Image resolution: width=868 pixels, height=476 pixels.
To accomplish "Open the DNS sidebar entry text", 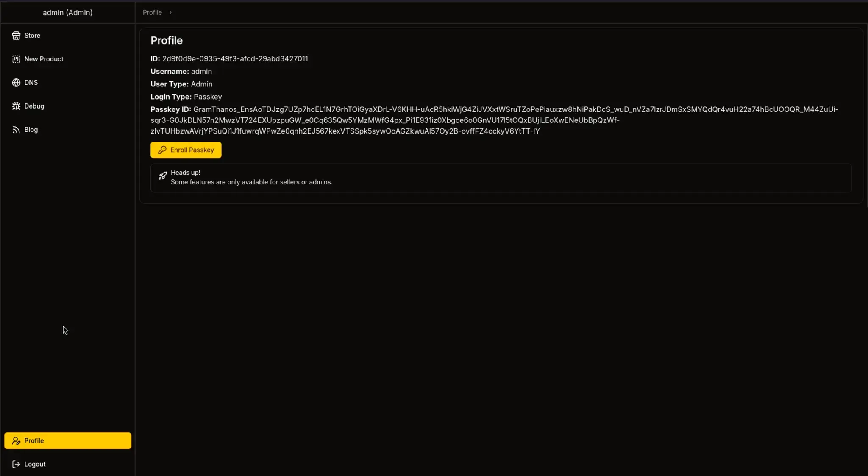I will pos(31,83).
